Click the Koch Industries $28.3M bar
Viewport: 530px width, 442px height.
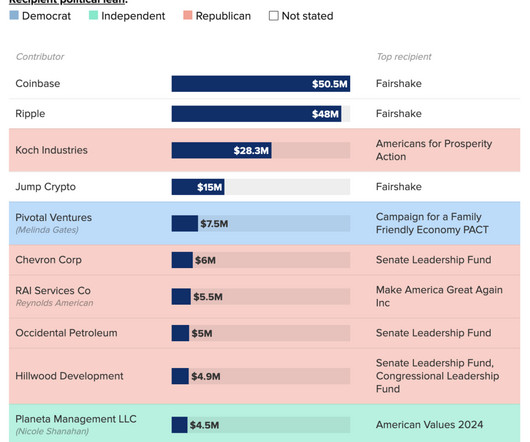pos(221,150)
